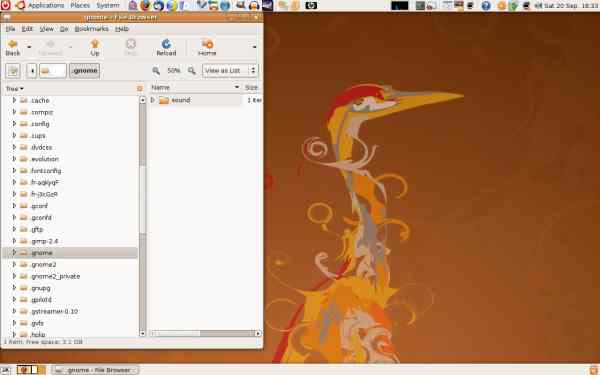This screenshot has height=375, width=600.
Task: Launch Firefox from the top panel
Action: click(145, 5)
